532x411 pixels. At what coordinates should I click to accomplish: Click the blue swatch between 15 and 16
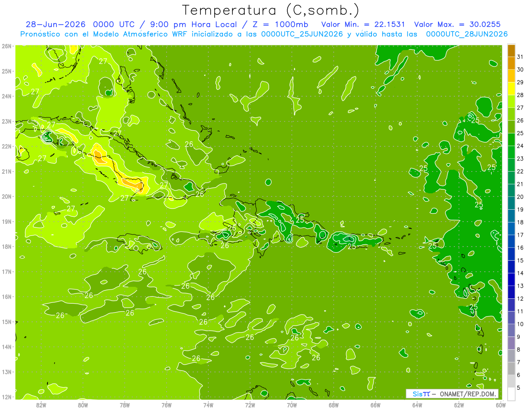tap(511, 254)
